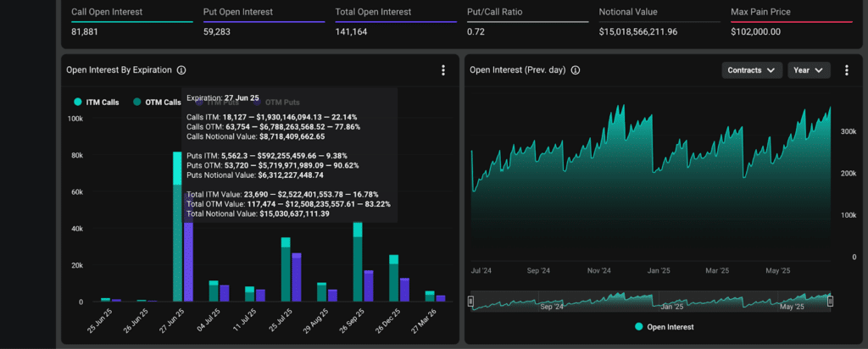This screenshot has height=349, width=868.
Task: Expand the Contracts dropdown
Action: 752,70
